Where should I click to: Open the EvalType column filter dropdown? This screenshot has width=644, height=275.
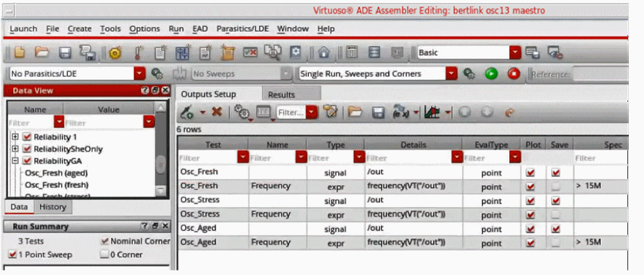[515, 158]
